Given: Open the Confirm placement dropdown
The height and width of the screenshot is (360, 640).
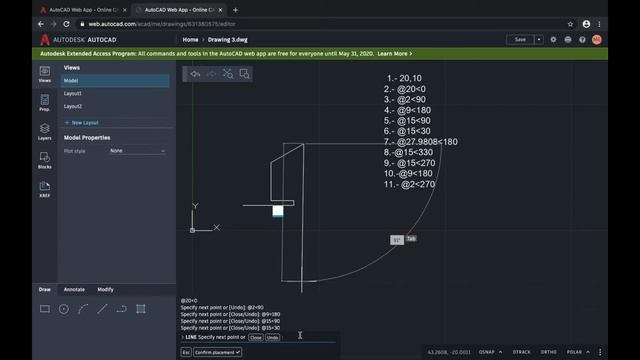Looking at the screenshot, I should tap(218, 352).
